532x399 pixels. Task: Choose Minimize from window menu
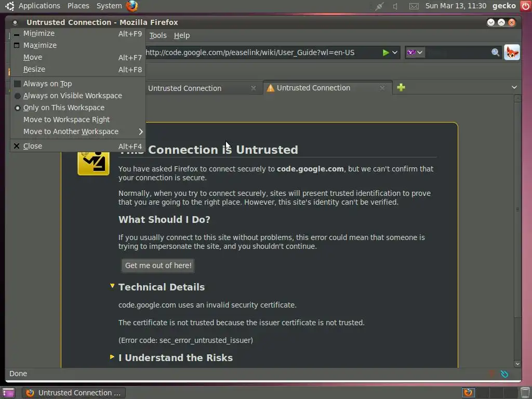tap(78, 34)
